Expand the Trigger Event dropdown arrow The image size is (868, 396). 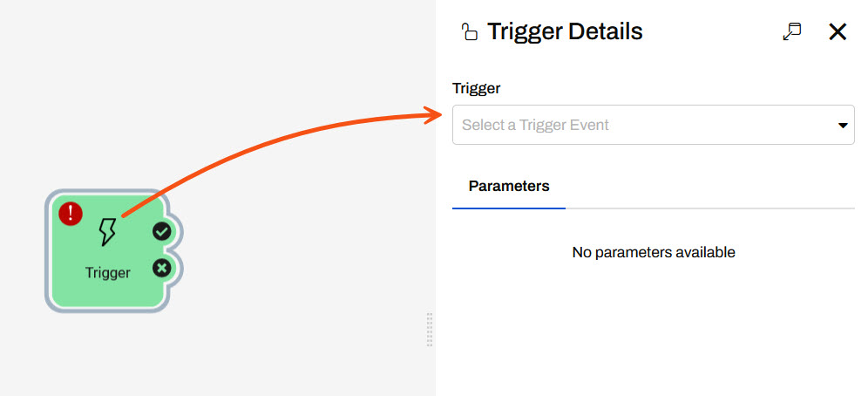coord(843,126)
